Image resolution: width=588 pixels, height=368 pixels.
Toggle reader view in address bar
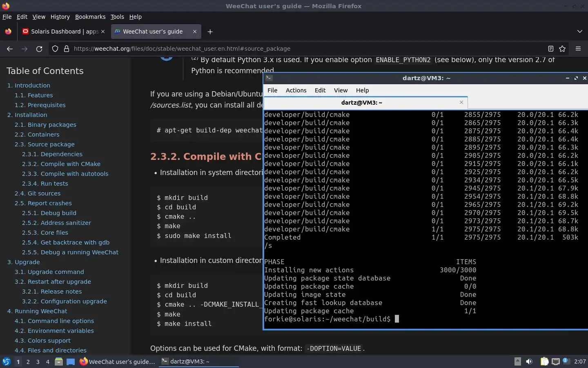click(x=550, y=49)
